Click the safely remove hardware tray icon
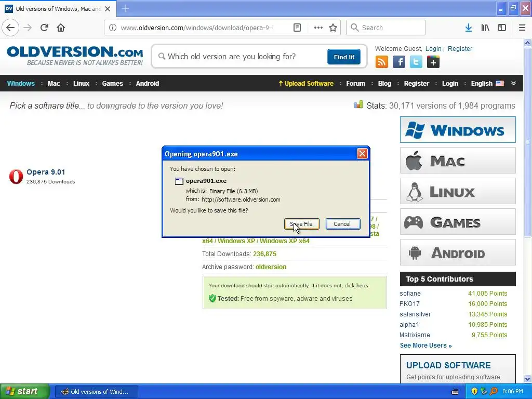This screenshot has width=532, height=399. (484, 391)
